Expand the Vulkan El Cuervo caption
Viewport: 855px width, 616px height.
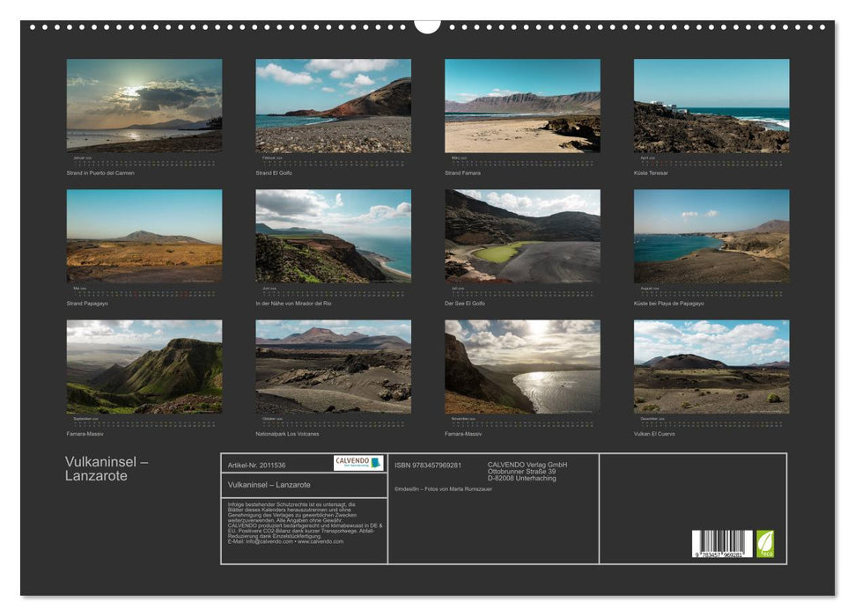click(653, 431)
